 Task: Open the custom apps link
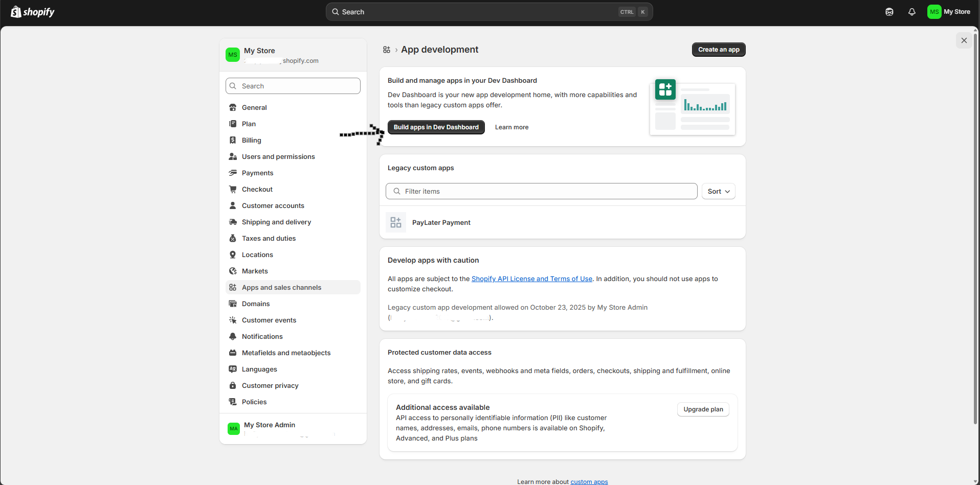(x=589, y=481)
